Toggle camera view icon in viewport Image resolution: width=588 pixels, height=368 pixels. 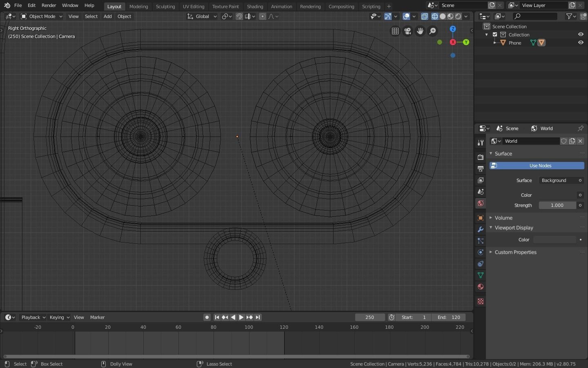click(x=408, y=31)
